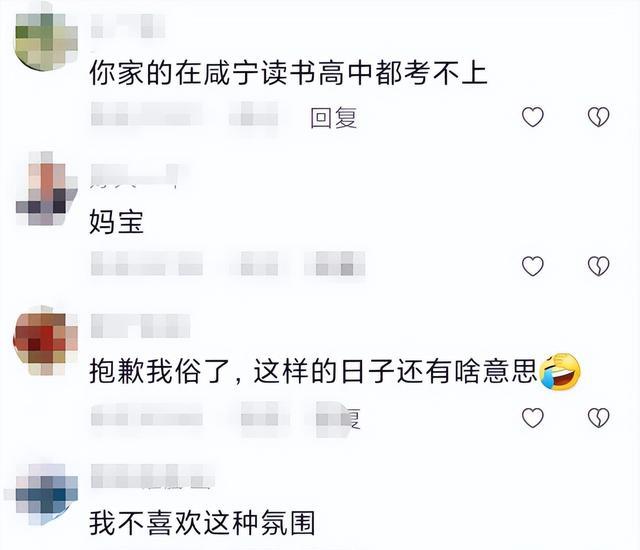Tap broken heart on 咸宁读书 comment
This screenshot has height=550, width=640.
[x=598, y=117]
